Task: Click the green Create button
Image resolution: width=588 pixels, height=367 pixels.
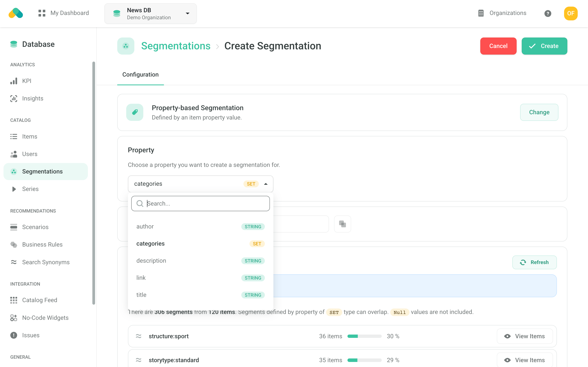Action: point(544,46)
